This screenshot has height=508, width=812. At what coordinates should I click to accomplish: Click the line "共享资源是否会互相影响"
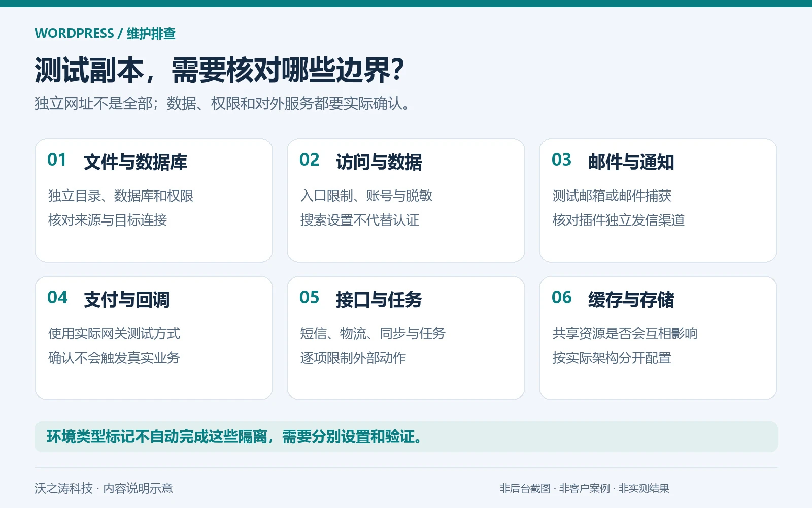(x=625, y=333)
